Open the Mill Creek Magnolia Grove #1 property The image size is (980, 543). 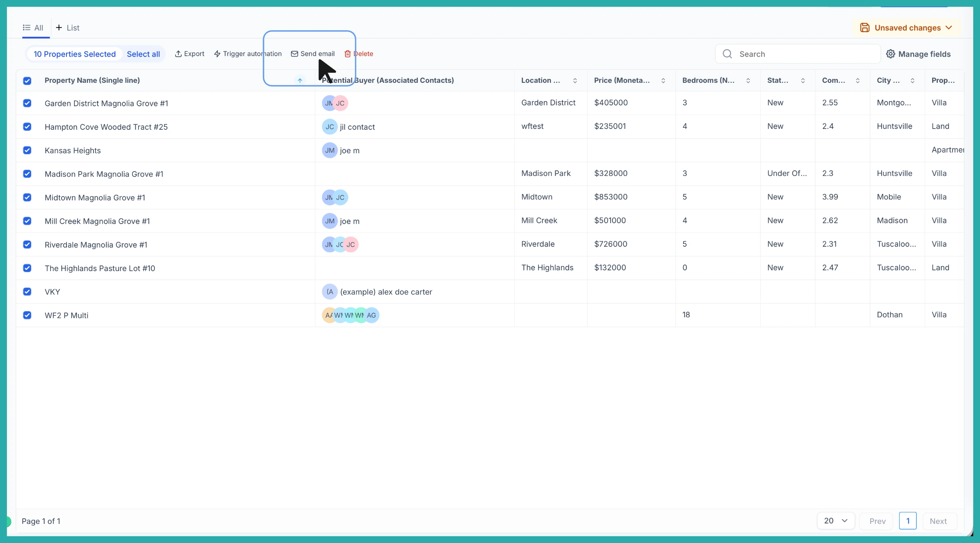click(x=97, y=221)
